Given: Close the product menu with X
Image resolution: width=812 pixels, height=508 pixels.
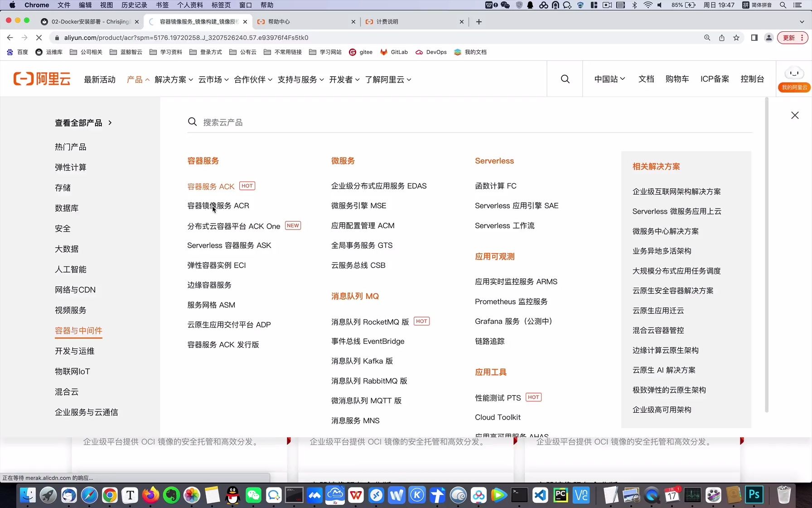Looking at the screenshot, I should 795,115.
